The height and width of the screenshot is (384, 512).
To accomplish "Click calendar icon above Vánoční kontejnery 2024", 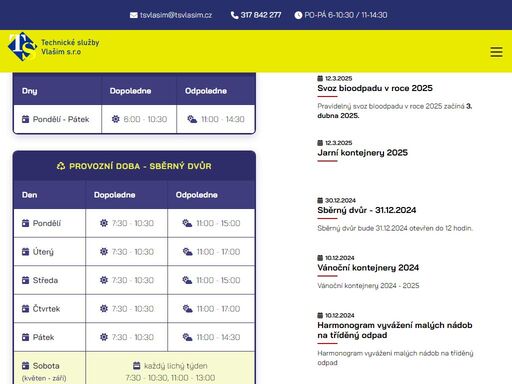I will [320, 258].
